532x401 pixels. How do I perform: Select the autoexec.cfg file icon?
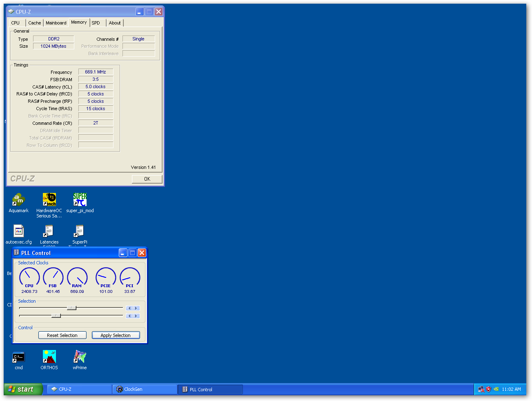(x=19, y=231)
